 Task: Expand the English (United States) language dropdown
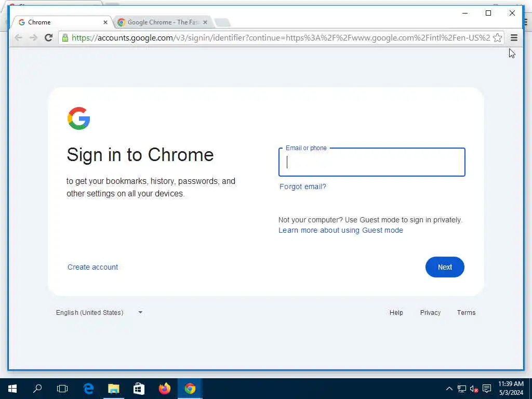99,312
